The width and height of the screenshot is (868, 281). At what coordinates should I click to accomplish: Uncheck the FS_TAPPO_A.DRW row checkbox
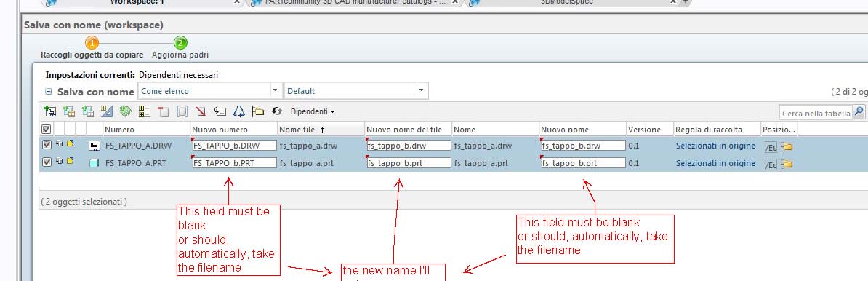point(47,145)
